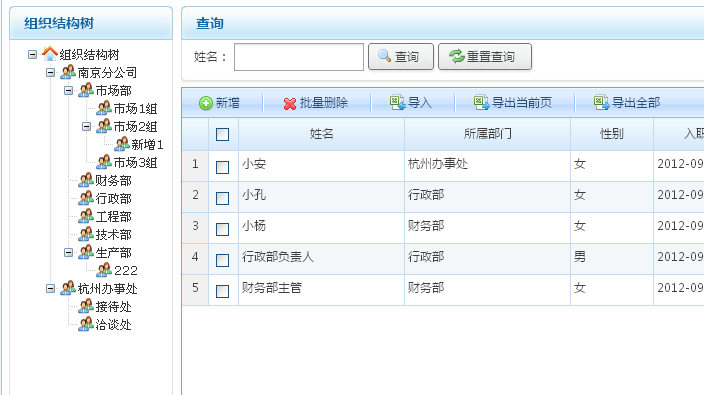Select the 财务部 tree node label
Viewport: 704px width, 395px height.
(114, 180)
